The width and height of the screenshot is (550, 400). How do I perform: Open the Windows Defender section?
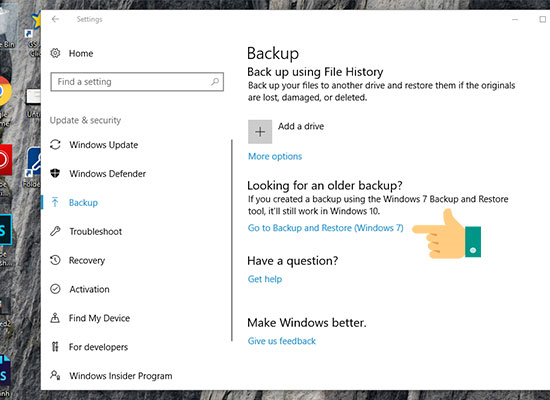(108, 174)
